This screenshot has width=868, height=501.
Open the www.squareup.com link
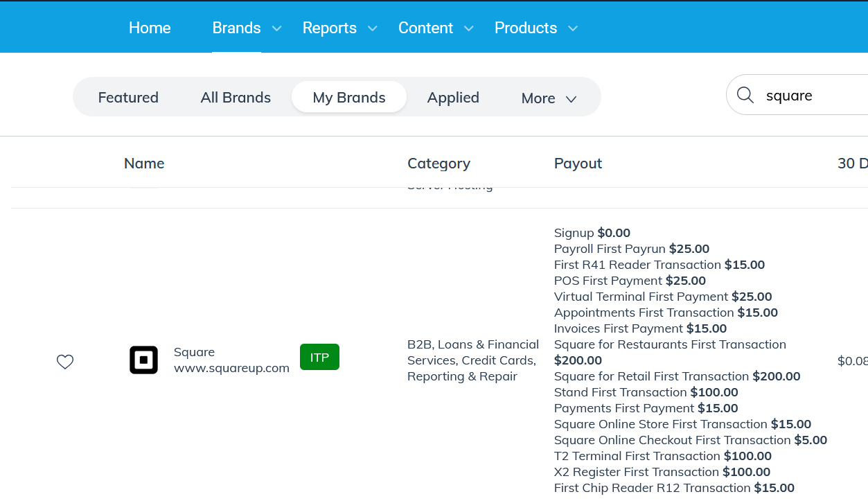[231, 368]
